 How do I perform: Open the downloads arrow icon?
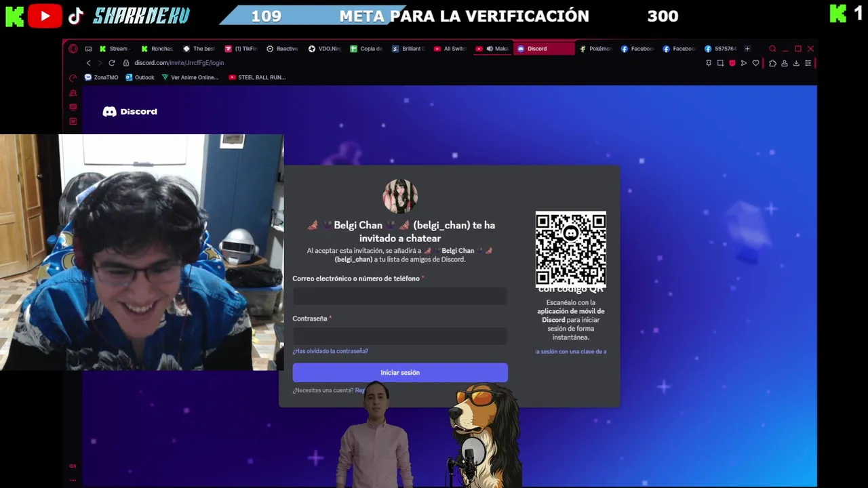(x=796, y=63)
